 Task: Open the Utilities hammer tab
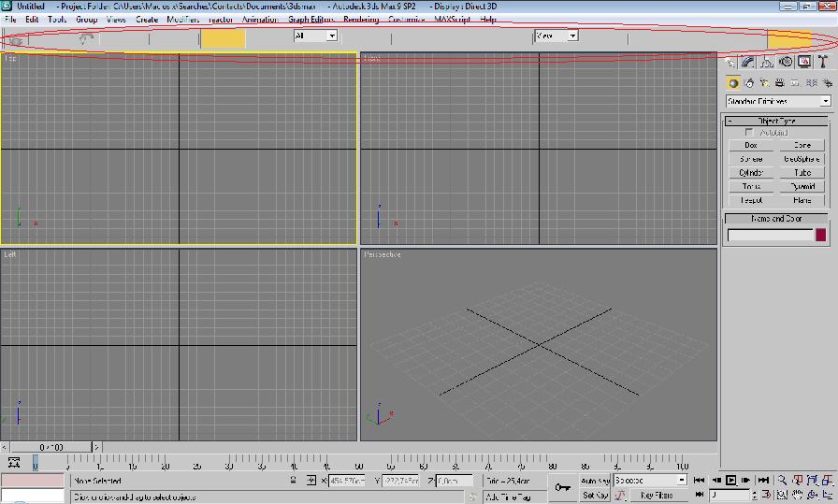[823, 62]
